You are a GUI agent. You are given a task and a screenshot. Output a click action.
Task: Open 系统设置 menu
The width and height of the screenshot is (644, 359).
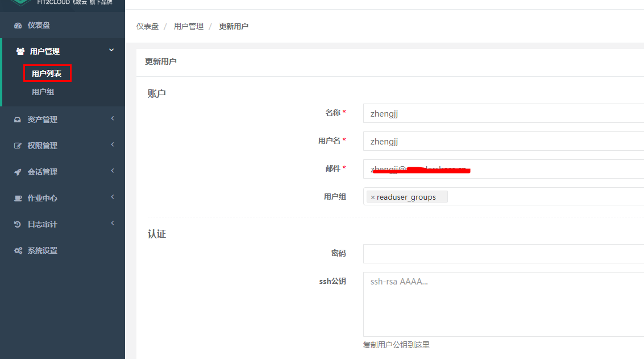tap(42, 250)
